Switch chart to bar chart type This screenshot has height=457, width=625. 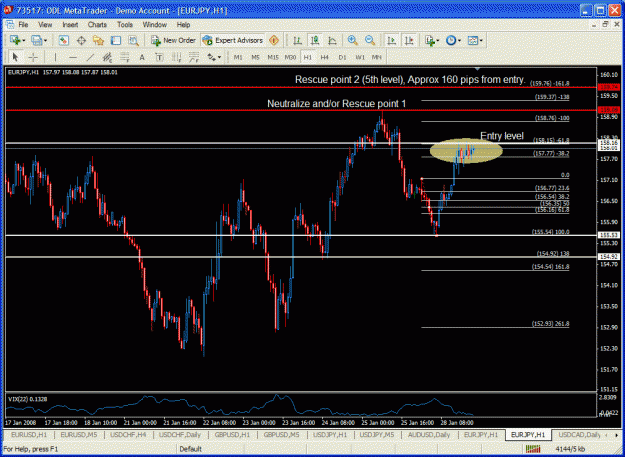tap(297, 40)
